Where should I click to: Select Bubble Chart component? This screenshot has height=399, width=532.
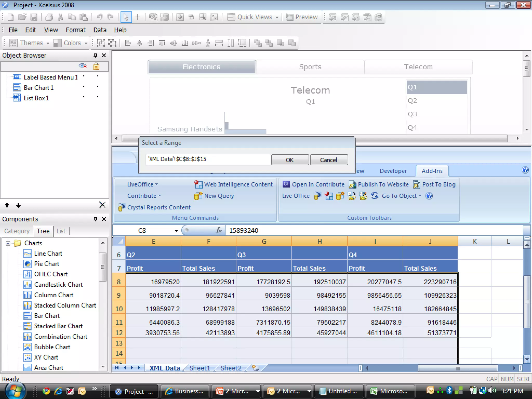[x=52, y=347]
